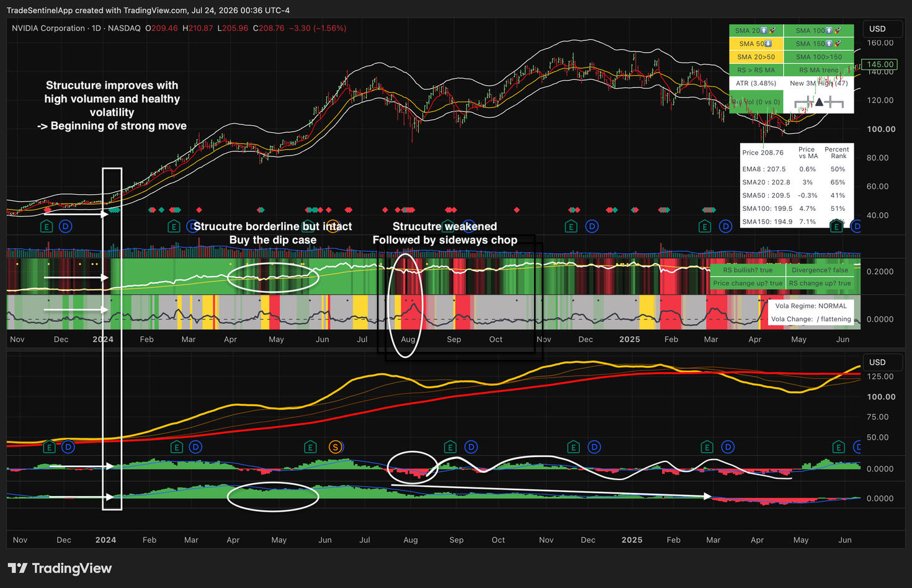Click the SMA100: 199.5 row
Viewport: 912px width, 588px height.
(797, 208)
